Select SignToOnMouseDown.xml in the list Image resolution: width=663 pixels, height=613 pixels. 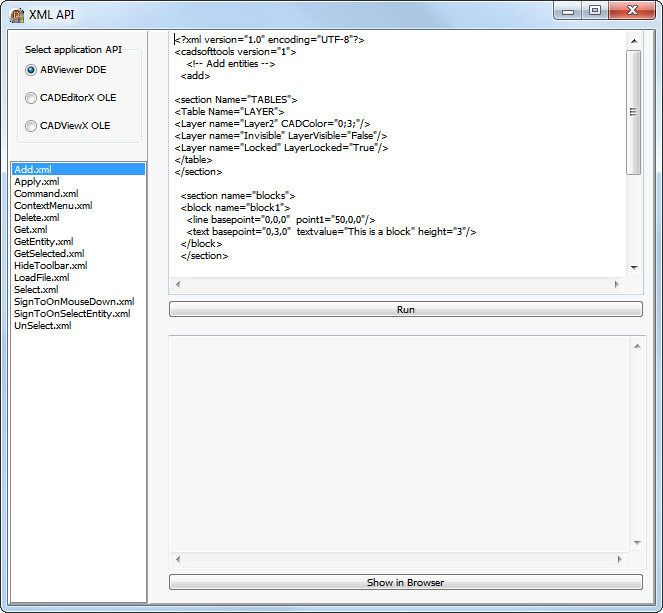78,302
